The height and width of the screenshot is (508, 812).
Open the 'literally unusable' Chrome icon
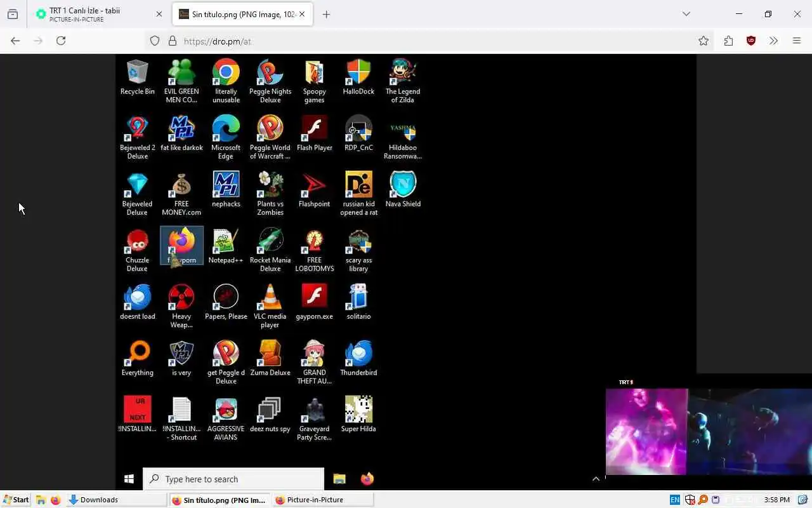click(226, 81)
